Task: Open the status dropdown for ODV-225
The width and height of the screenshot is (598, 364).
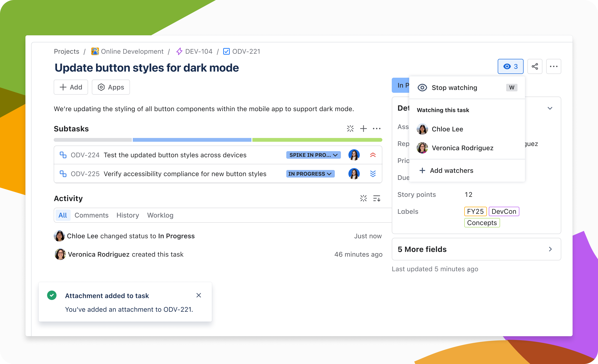Action: pyautogui.click(x=310, y=174)
